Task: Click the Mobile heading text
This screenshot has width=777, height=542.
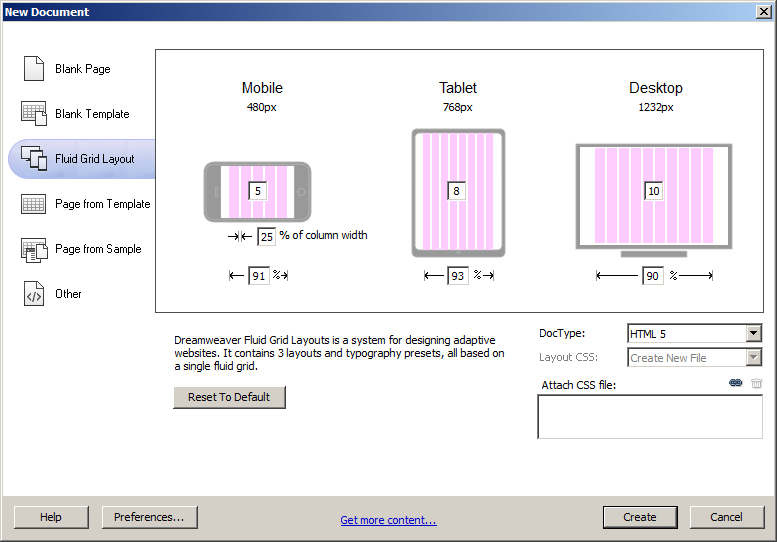Action: coord(262,88)
